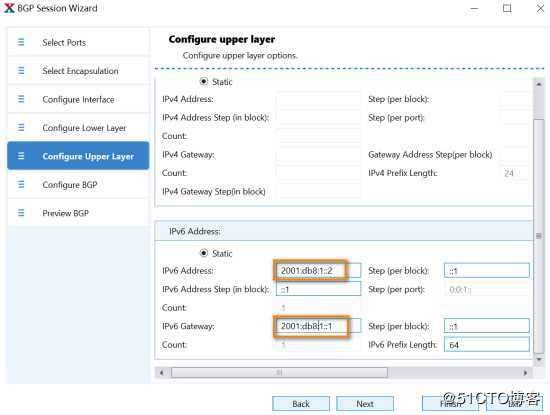Click the IPv6 Address field with 2001:db8:1::2
550x415 pixels.
point(318,270)
